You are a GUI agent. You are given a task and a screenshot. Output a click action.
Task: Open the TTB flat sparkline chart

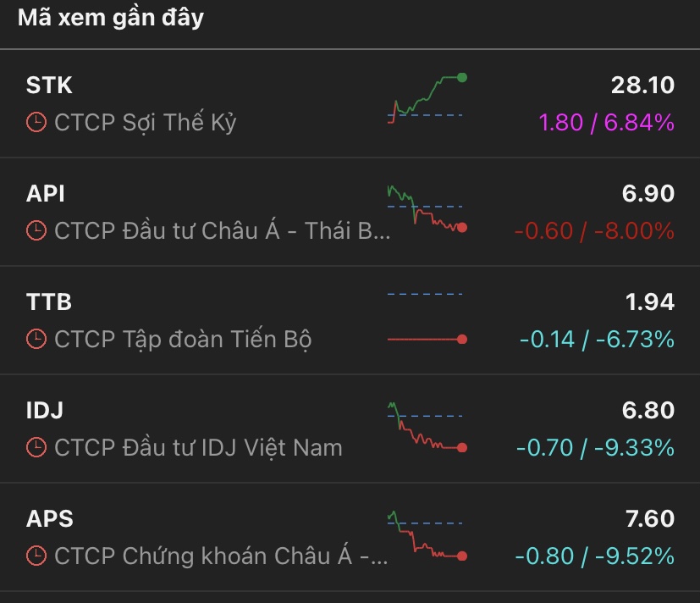point(426,318)
